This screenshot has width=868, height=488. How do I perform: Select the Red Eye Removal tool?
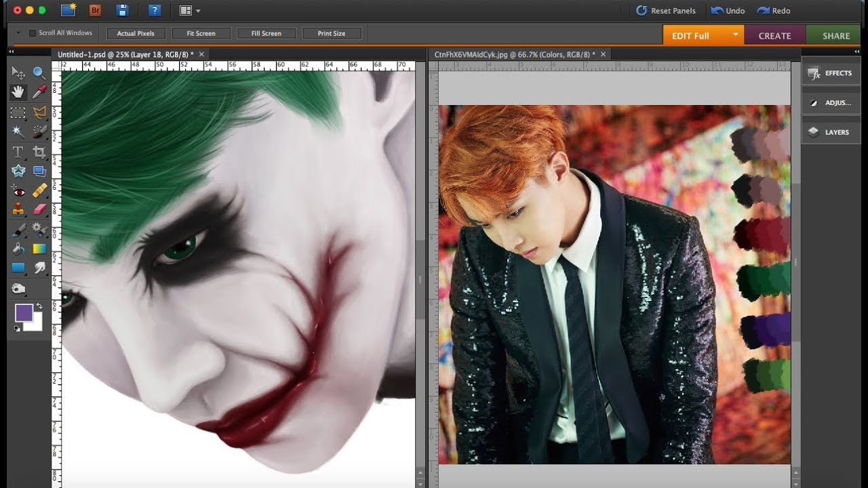click(18, 191)
